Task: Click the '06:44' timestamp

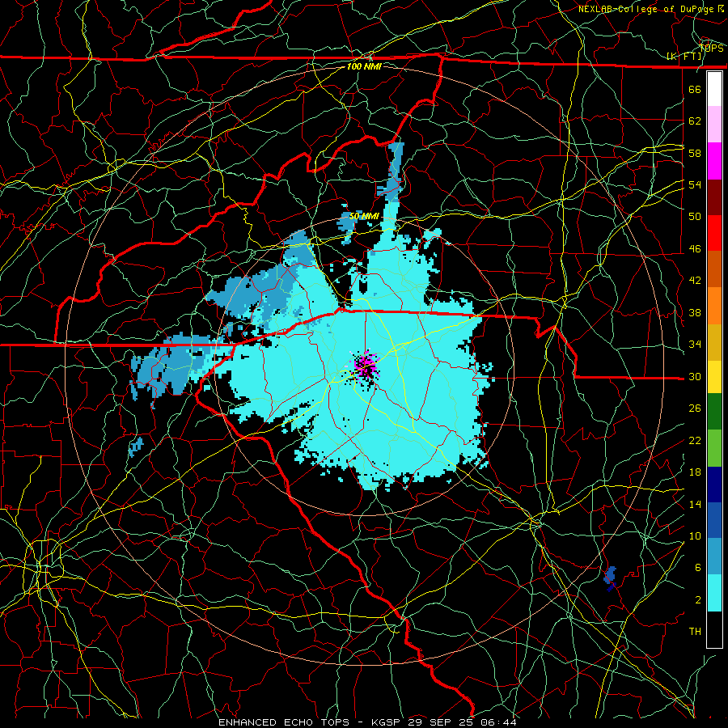Action: pyautogui.click(x=499, y=722)
